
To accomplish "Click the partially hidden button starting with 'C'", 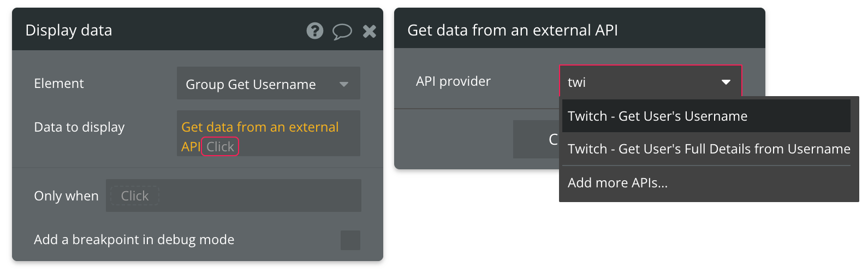I will tap(536, 139).
